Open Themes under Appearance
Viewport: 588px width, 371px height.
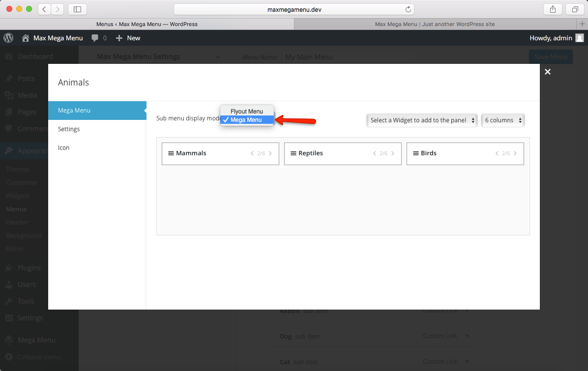pyautogui.click(x=18, y=170)
